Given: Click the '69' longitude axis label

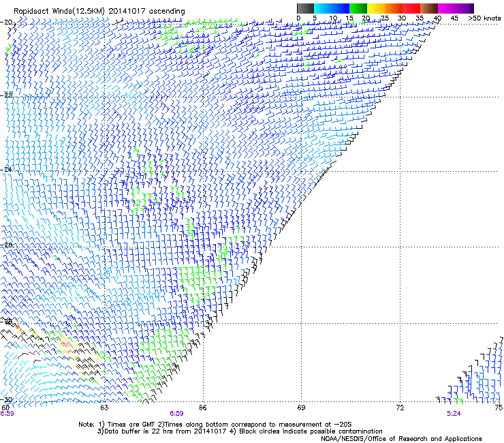Looking at the screenshot, I should (301, 408).
